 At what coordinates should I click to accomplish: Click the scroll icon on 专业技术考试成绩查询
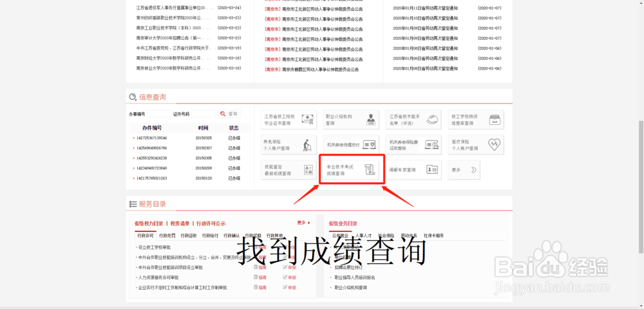(x=370, y=170)
